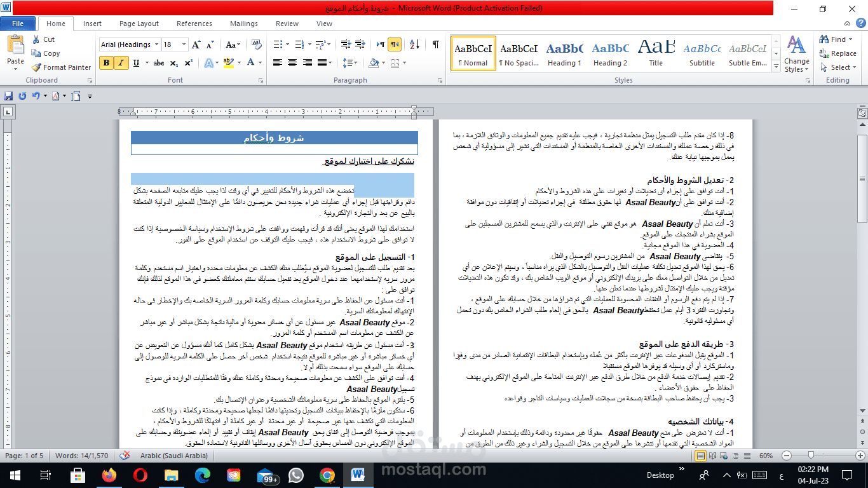Sort text with the A-Z icon
This screenshot has height=488, width=868.
point(415,44)
